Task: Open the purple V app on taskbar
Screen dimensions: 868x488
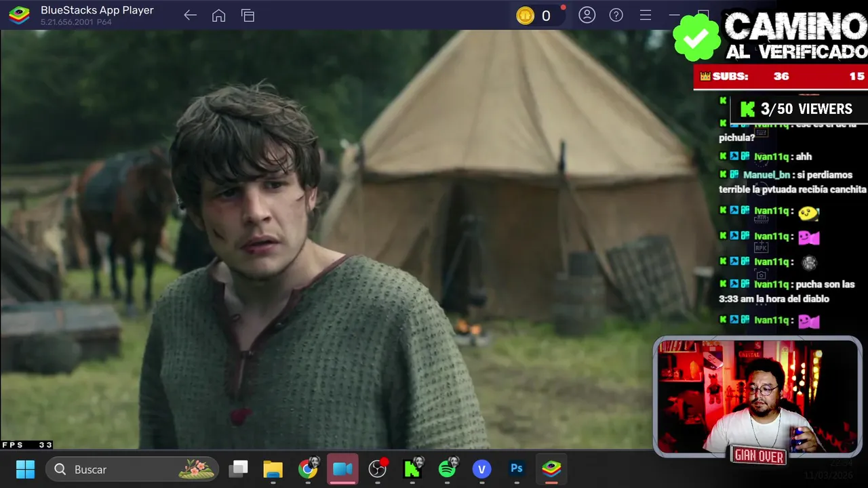Action: point(482,469)
